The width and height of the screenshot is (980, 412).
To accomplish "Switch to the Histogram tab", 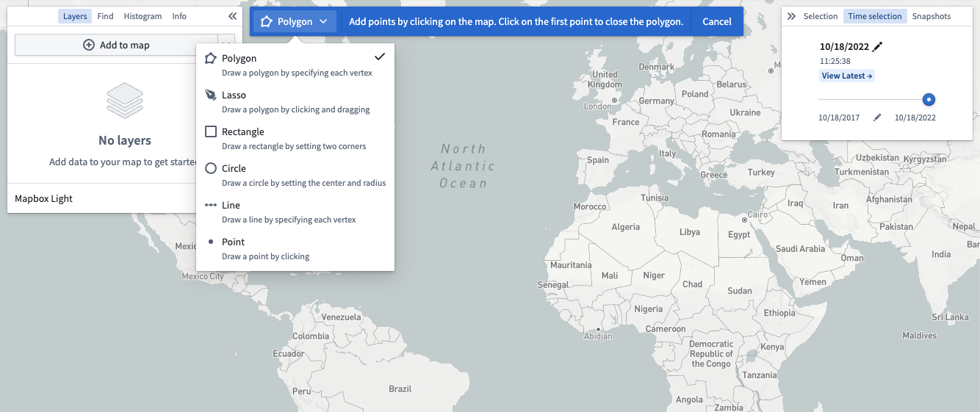I will [x=143, y=16].
